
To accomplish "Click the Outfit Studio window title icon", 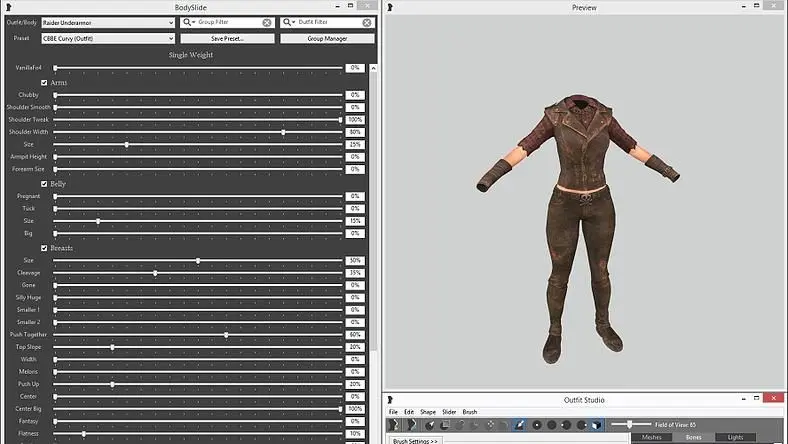I will [x=390, y=400].
